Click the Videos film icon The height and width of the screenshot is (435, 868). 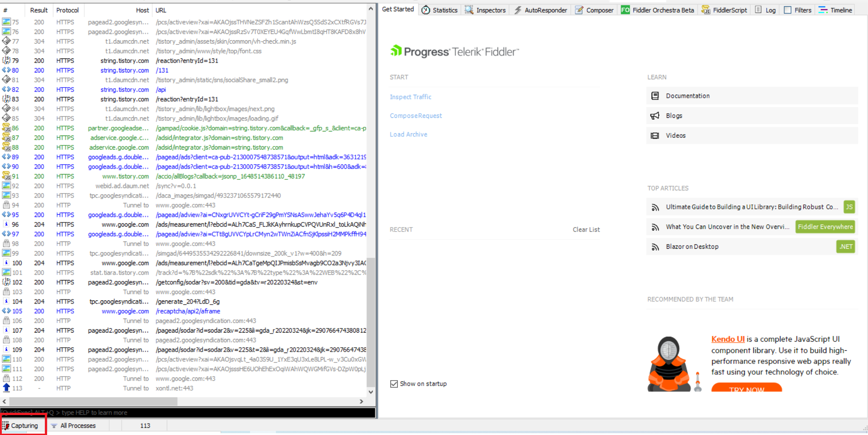click(655, 135)
